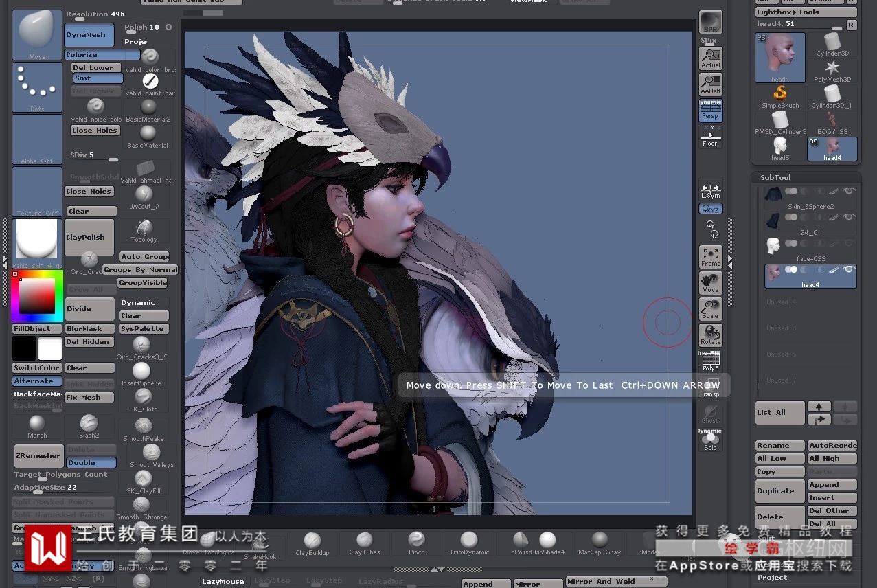Toggle Ghost transparency
The height and width of the screenshot is (588, 877).
[x=710, y=414]
